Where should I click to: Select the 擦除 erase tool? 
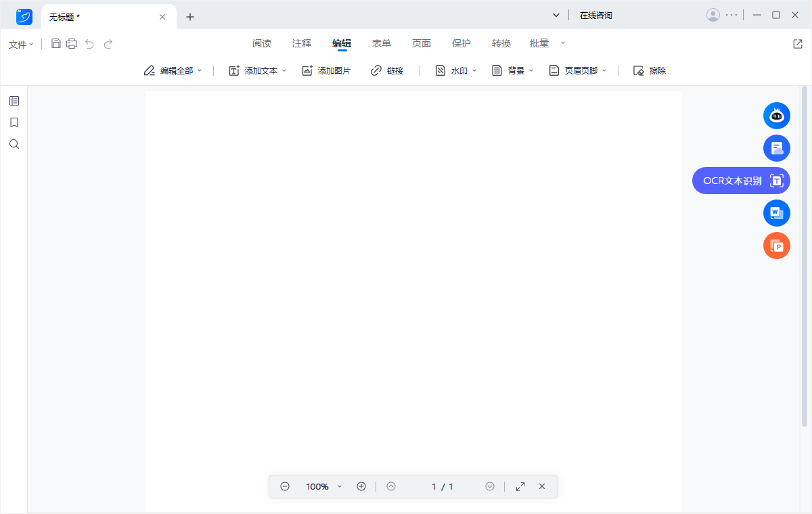(x=648, y=70)
